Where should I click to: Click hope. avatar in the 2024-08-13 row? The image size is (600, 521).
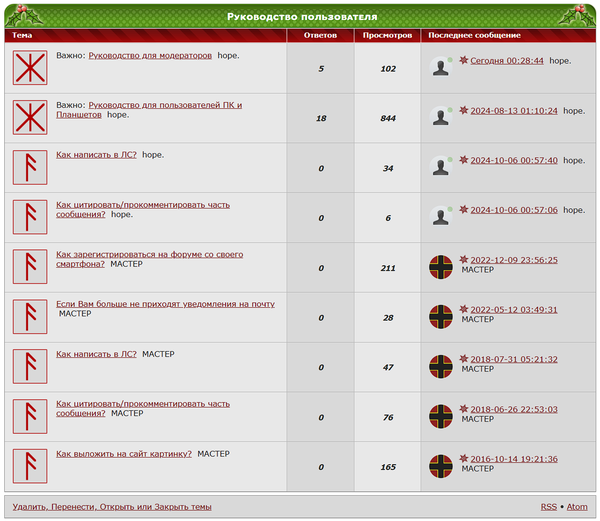tap(440, 117)
